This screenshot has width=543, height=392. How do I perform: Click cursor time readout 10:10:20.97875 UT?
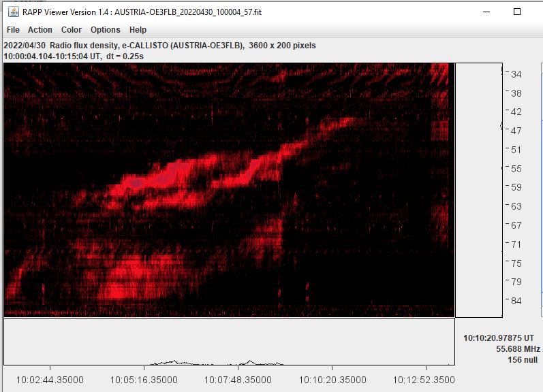499,338
